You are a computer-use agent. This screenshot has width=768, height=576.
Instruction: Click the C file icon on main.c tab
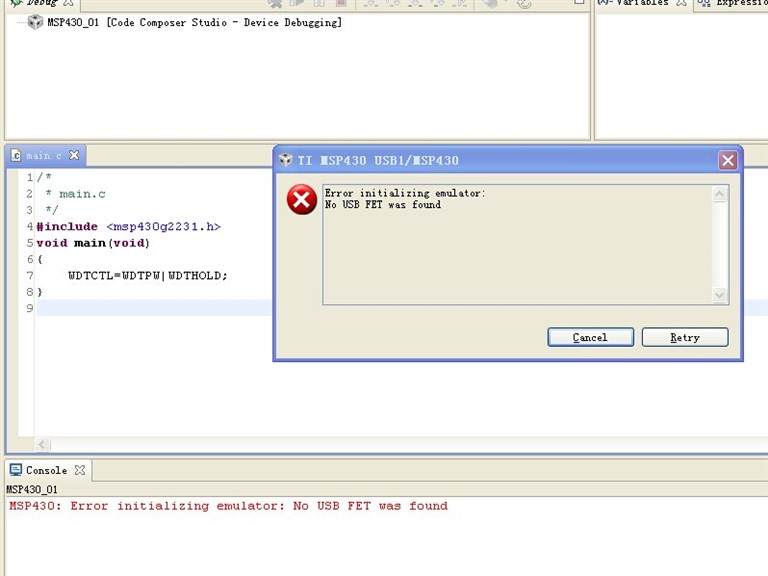(x=16, y=156)
